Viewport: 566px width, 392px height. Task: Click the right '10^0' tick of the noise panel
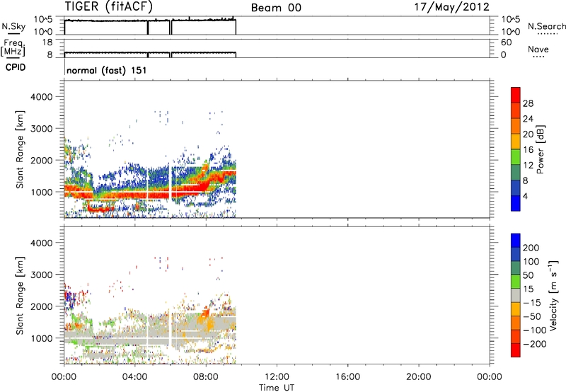(510, 32)
